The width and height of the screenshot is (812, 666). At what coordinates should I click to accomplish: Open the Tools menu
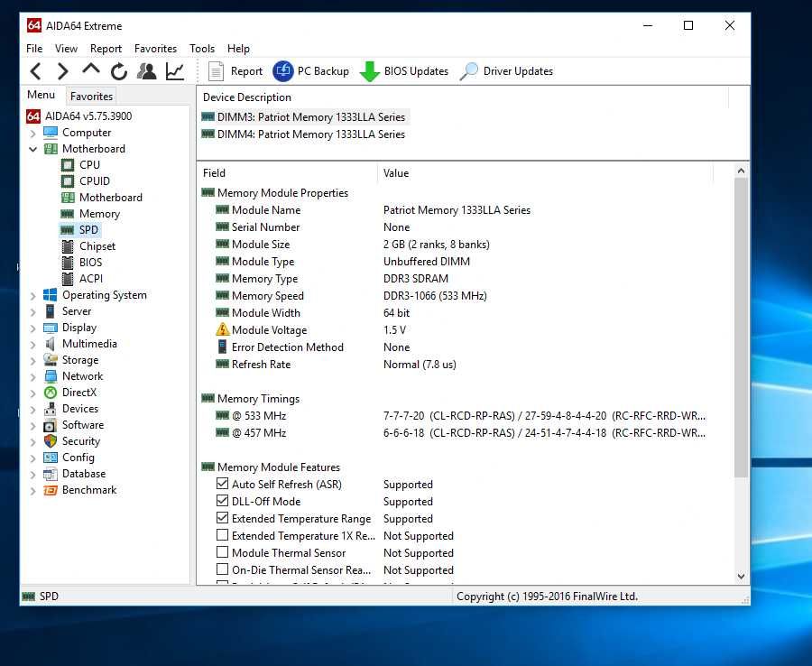point(202,48)
